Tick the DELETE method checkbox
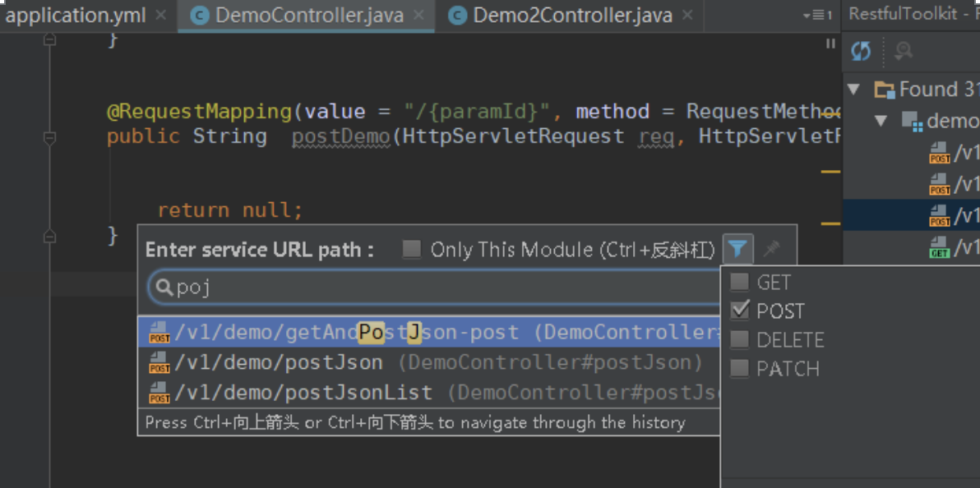Image resolution: width=980 pixels, height=488 pixels. coord(739,340)
